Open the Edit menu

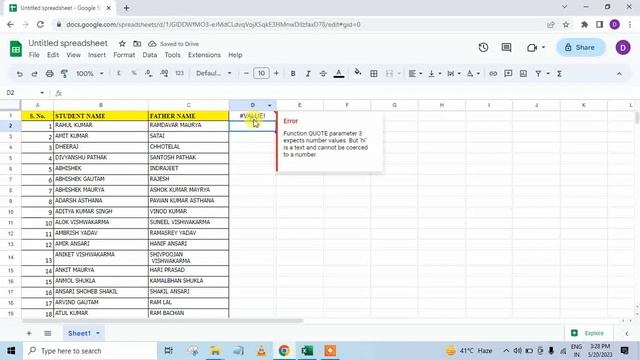tap(53, 55)
